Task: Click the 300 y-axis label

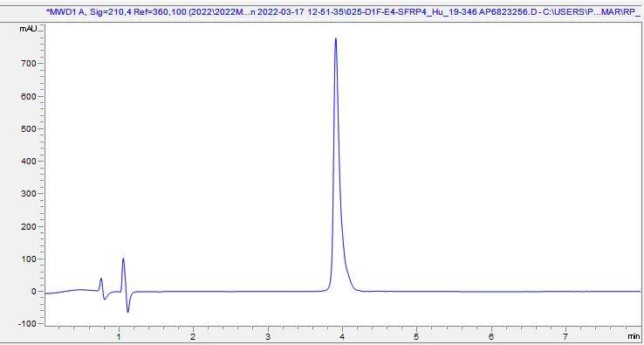Action: (x=29, y=194)
